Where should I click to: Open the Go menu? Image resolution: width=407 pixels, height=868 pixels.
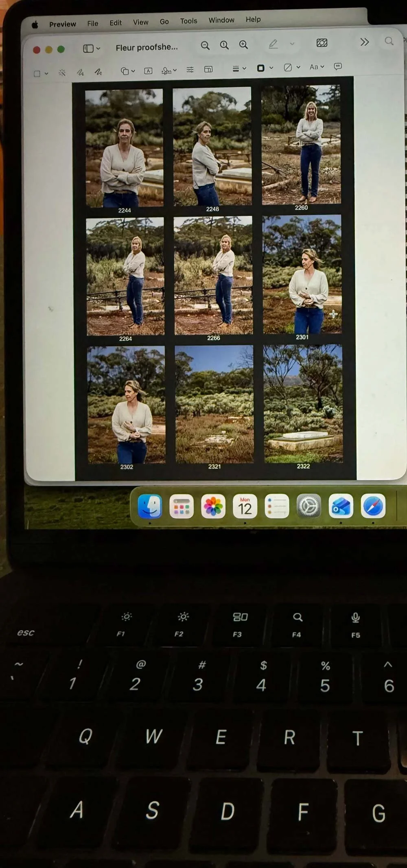[164, 22]
